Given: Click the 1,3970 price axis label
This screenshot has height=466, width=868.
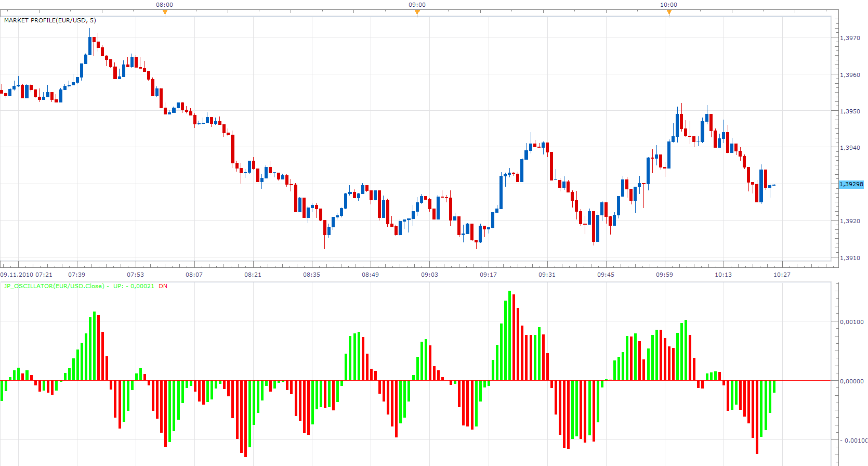Looking at the screenshot, I should coord(850,38).
